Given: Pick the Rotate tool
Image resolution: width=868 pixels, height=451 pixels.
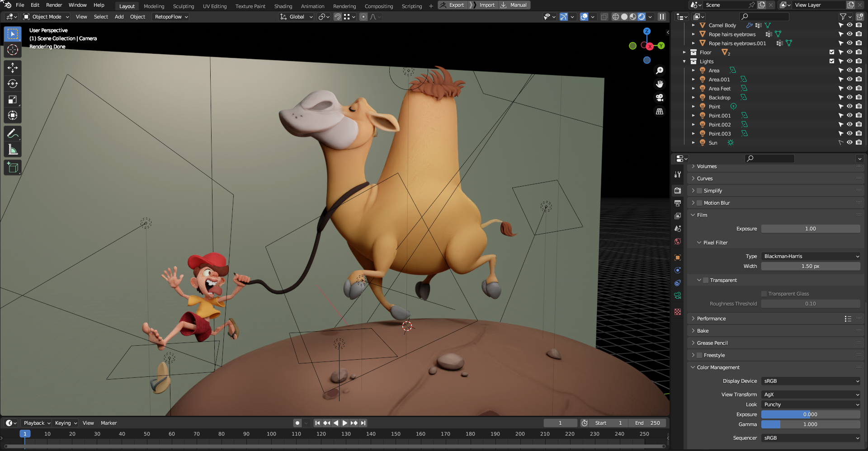Looking at the screenshot, I should coord(13,84).
